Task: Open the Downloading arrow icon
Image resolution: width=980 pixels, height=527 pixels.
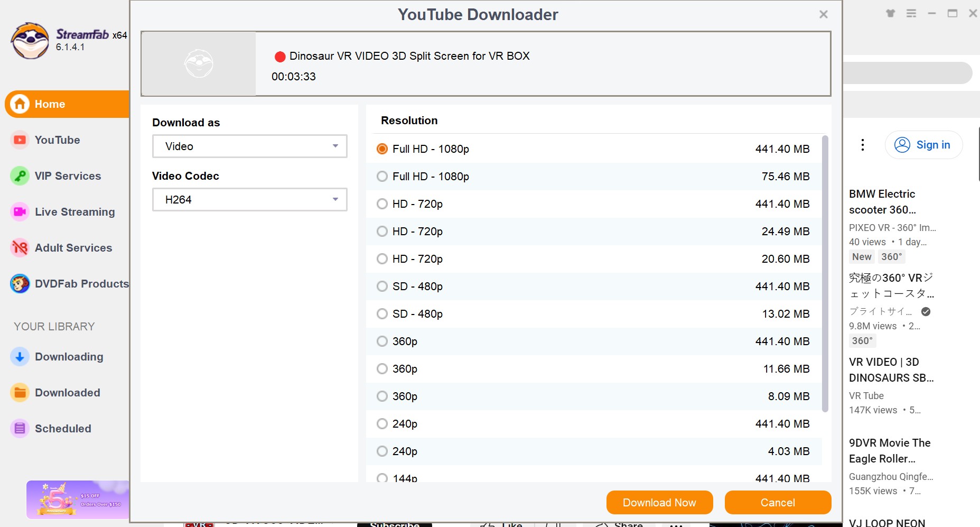Action: [x=20, y=357]
